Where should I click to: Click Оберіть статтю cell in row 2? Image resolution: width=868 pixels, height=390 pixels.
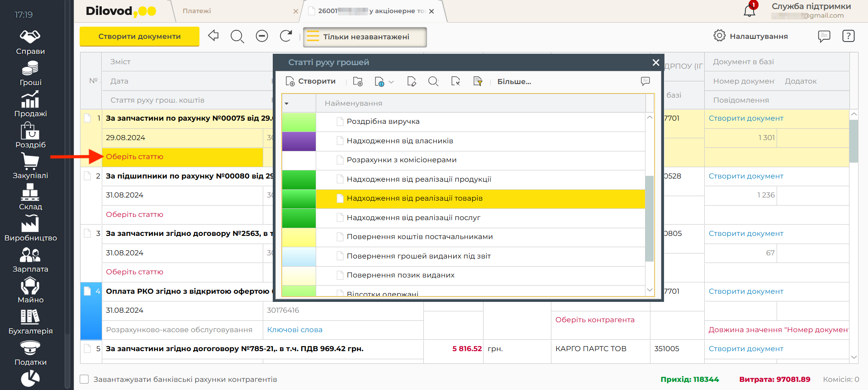(x=135, y=215)
